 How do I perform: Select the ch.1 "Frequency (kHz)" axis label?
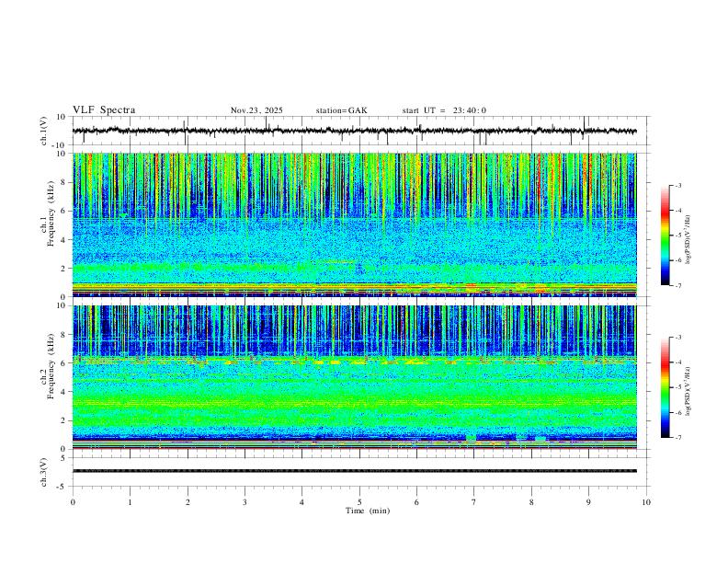pos(51,214)
